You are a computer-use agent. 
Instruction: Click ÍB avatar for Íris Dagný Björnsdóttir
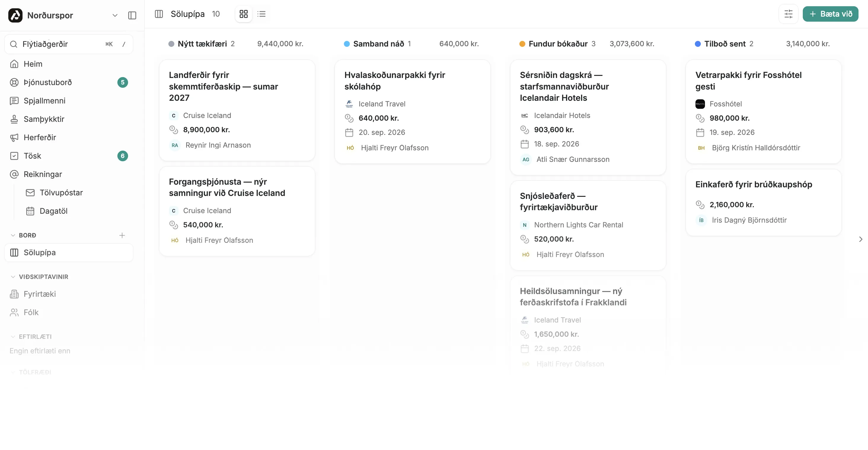point(701,220)
